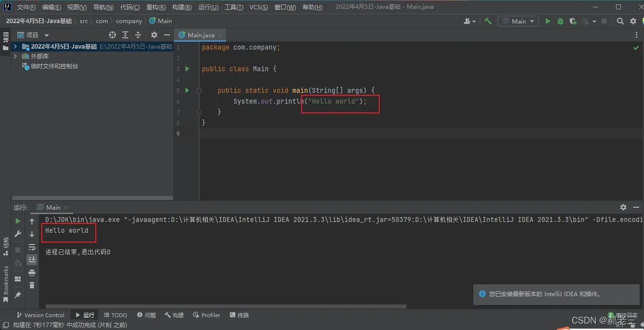Expand the 2022年4月5日-Java基础 project node
This screenshot has width=644, height=330.
pyautogui.click(x=16, y=47)
